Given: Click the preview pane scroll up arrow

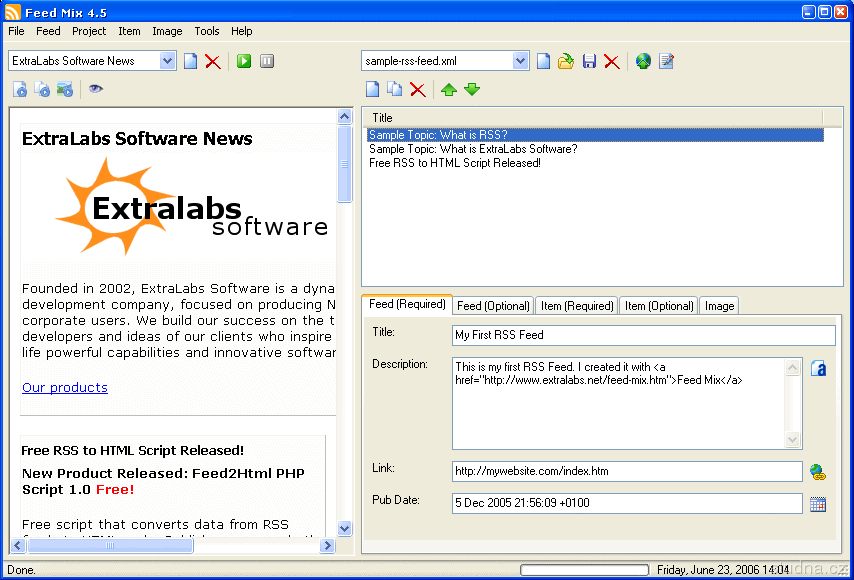Looking at the screenshot, I should (344, 116).
